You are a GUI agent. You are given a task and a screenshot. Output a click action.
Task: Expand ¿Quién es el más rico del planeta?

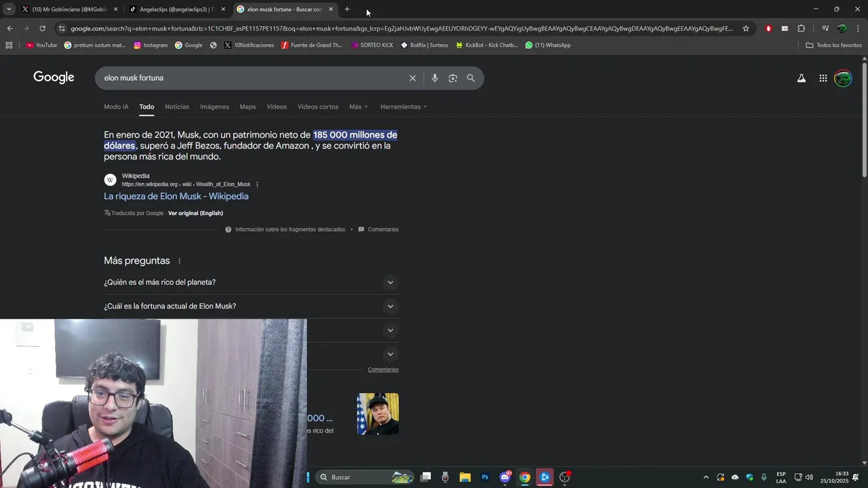point(251,283)
